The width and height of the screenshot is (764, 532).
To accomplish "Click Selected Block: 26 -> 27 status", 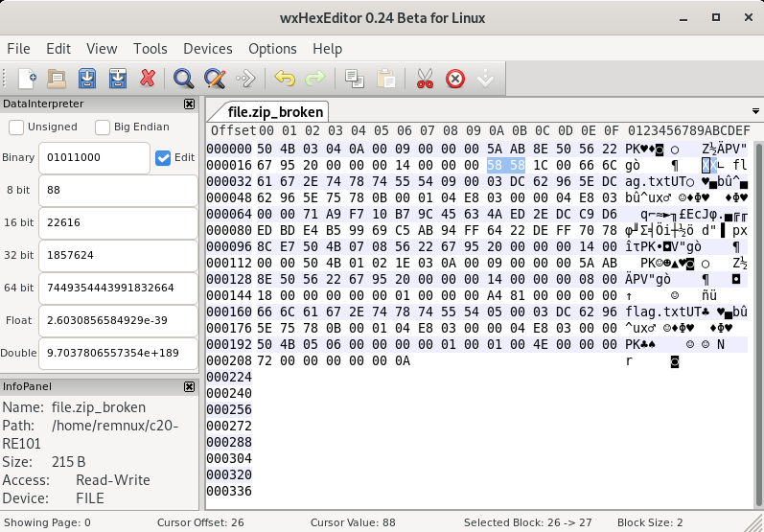I will (527, 522).
